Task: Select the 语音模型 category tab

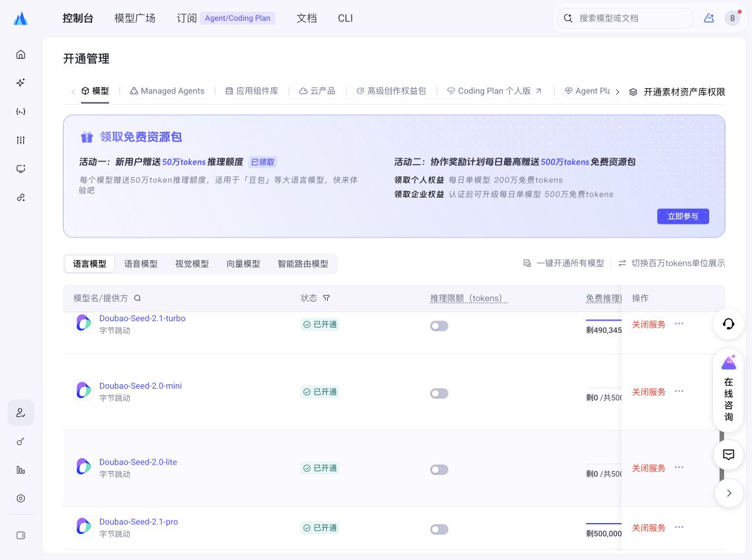Action: click(141, 263)
